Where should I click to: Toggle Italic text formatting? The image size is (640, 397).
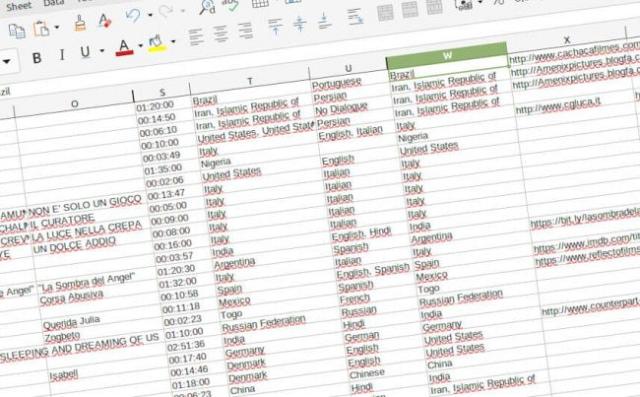pyautogui.click(x=62, y=55)
